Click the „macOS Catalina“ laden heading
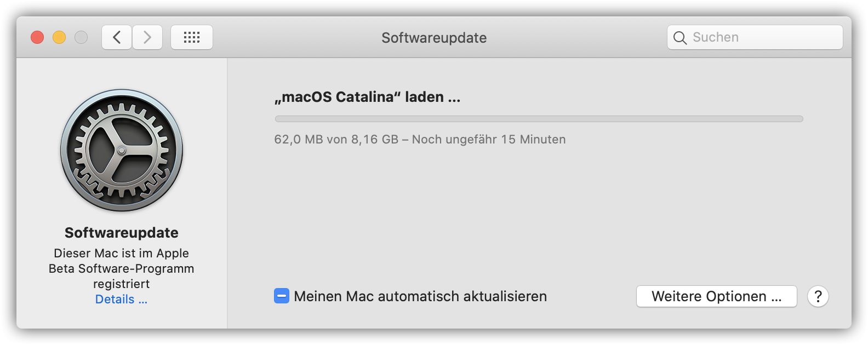Screen dimensions: 868x345 [x=368, y=97]
